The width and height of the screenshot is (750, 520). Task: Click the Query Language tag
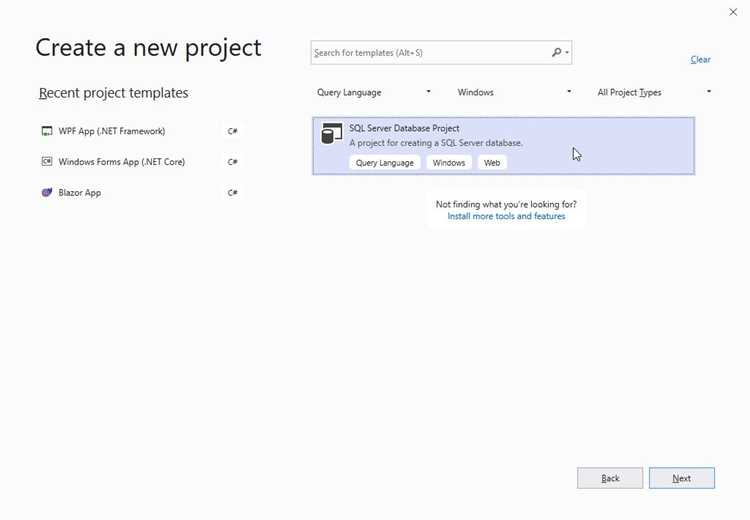385,163
